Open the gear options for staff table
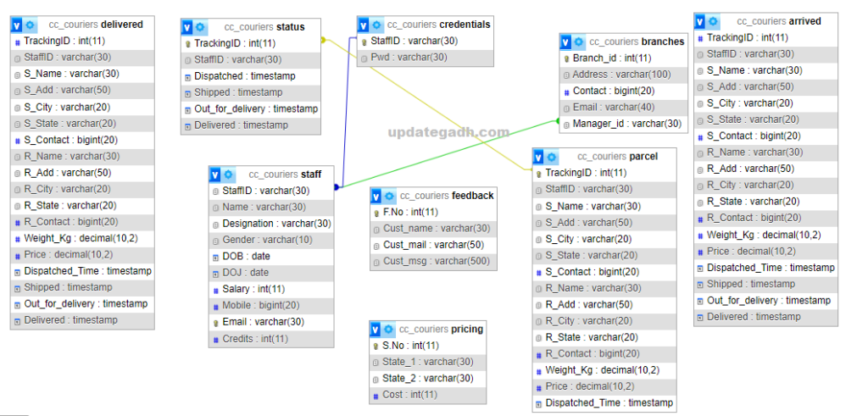 coord(229,175)
